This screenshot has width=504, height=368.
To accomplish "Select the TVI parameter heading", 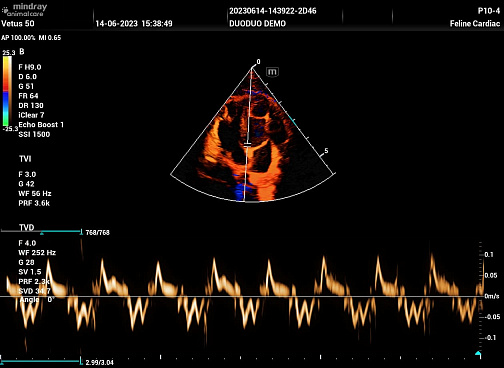I will pos(25,159).
